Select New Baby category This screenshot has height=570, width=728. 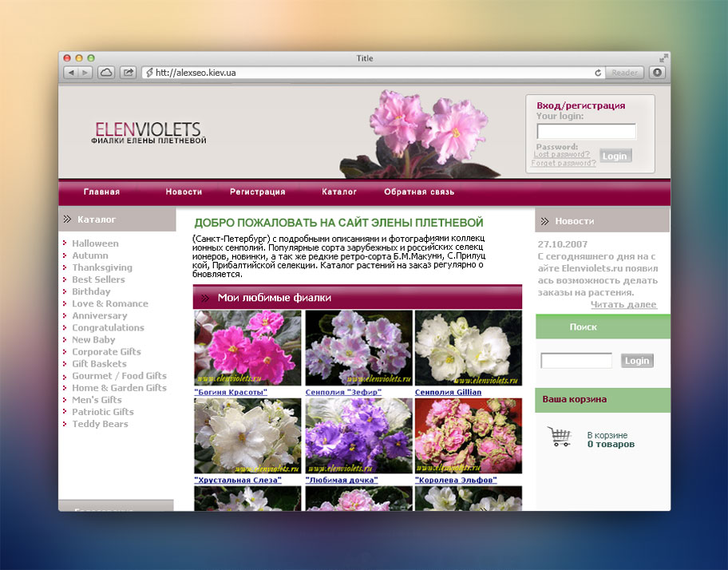click(x=93, y=340)
